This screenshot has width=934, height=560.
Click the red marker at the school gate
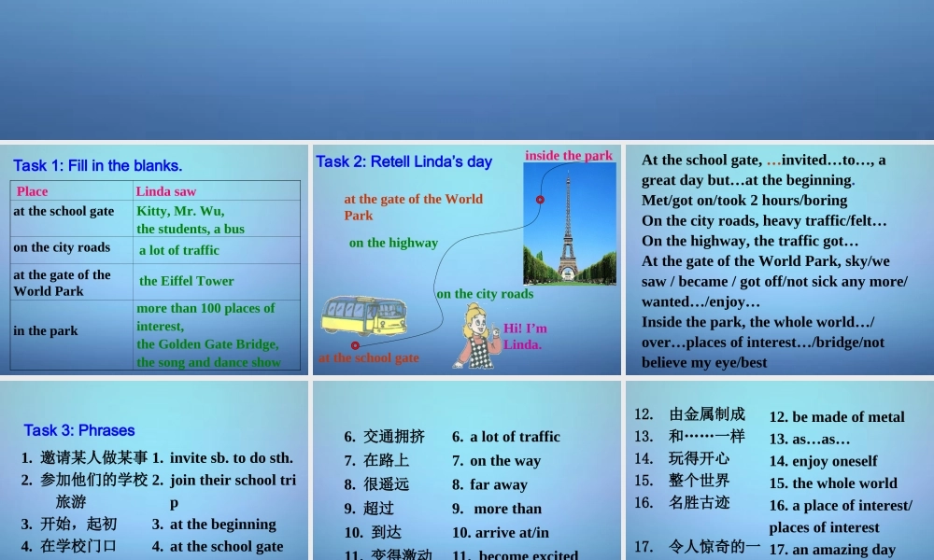click(x=355, y=343)
